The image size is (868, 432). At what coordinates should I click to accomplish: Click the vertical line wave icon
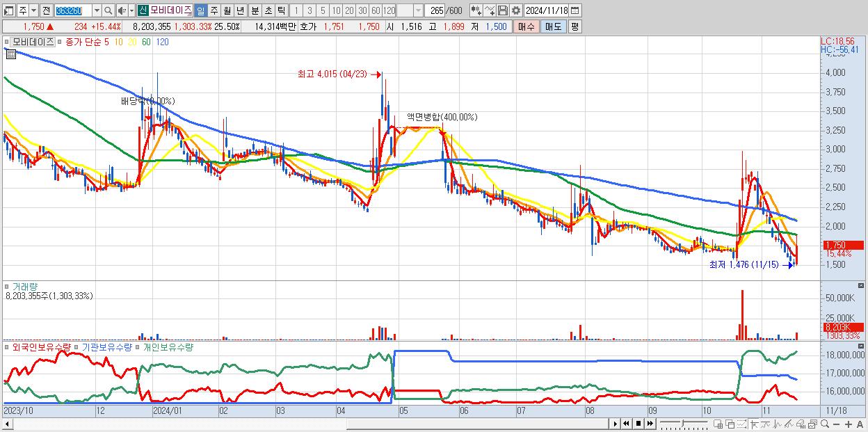coord(778,424)
